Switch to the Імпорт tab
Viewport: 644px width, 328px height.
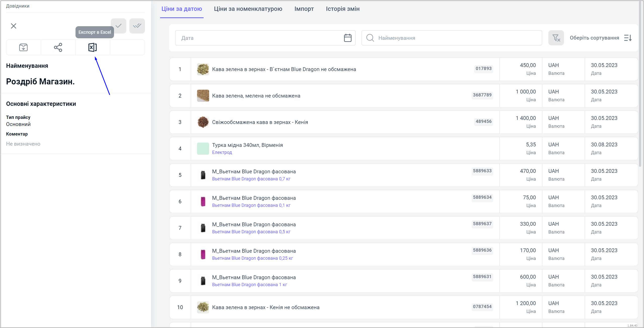(x=304, y=9)
